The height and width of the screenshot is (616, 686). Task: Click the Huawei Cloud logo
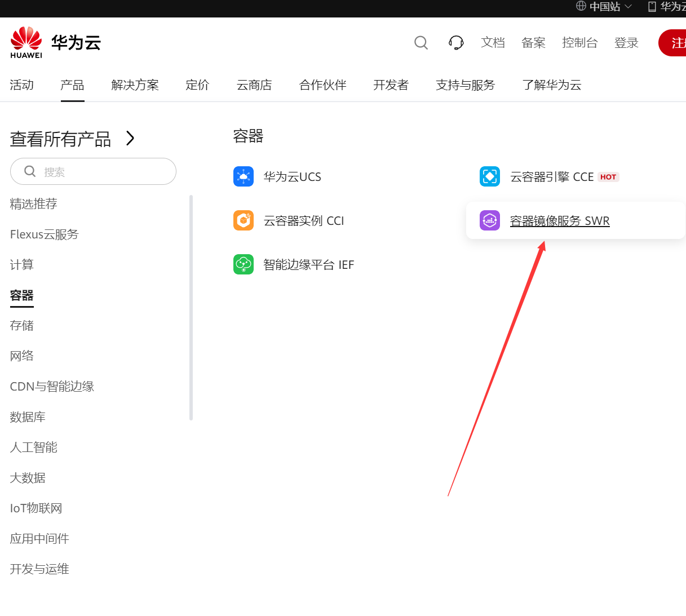point(55,42)
